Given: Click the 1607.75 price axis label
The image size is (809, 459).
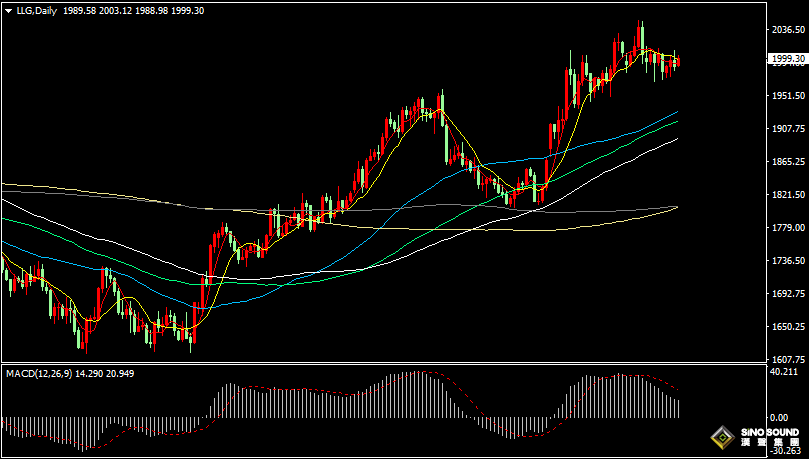Looking at the screenshot, I should [787, 359].
